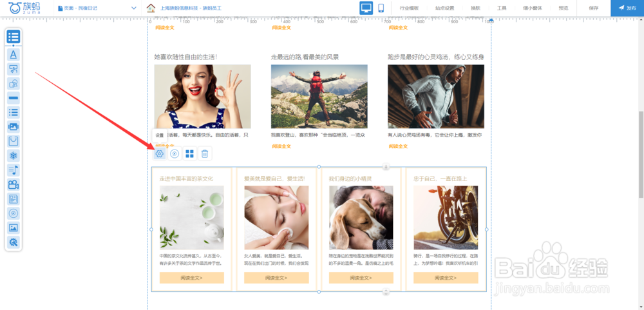Click the winking woman photo

[x=202, y=97]
